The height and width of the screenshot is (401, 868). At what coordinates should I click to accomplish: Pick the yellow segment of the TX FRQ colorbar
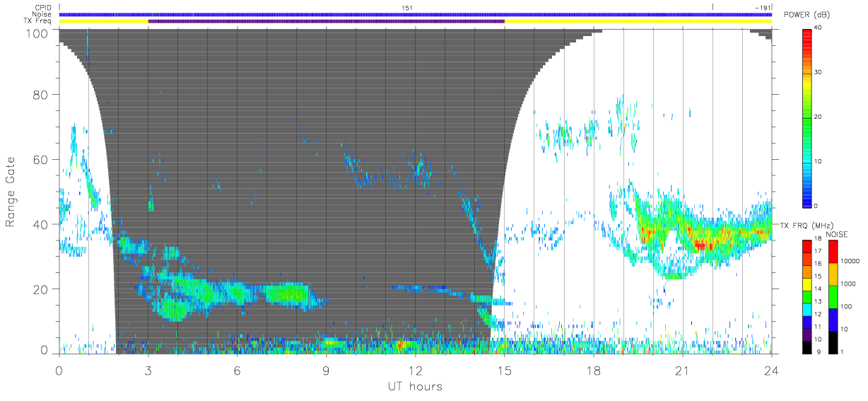(807, 283)
